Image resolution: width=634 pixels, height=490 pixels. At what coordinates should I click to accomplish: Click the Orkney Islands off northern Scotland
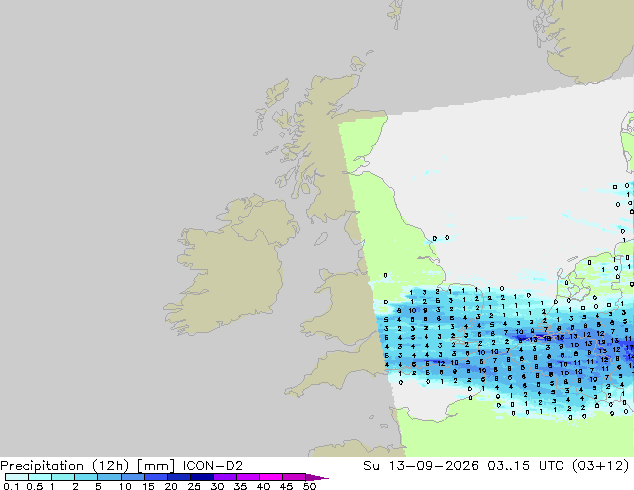358,63
